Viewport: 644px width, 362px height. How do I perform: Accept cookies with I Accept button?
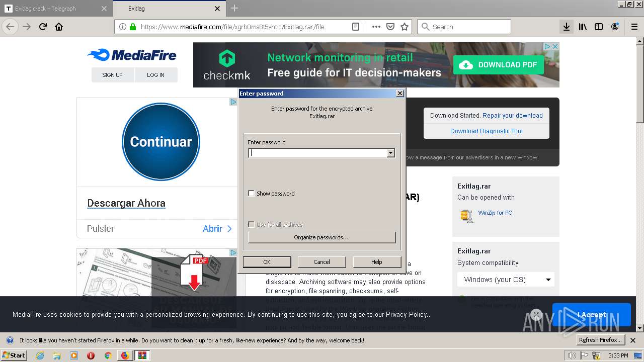coord(592,315)
